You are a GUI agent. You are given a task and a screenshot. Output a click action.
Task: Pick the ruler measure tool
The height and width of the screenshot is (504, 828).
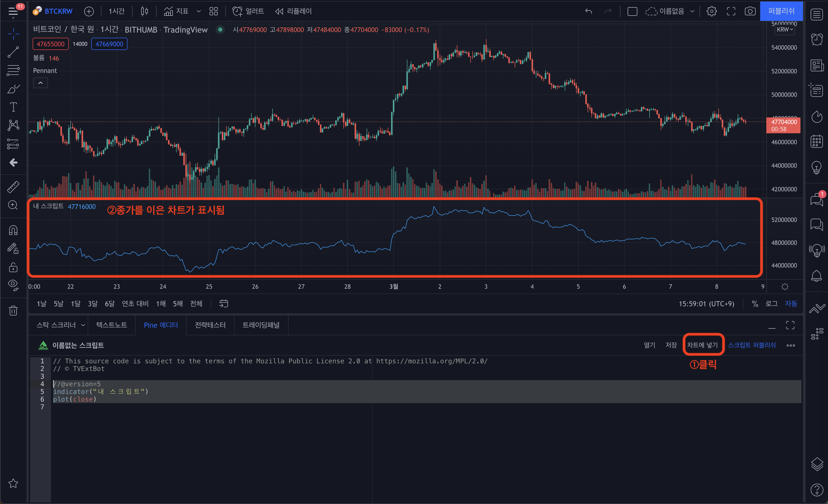pyautogui.click(x=13, y=187)
